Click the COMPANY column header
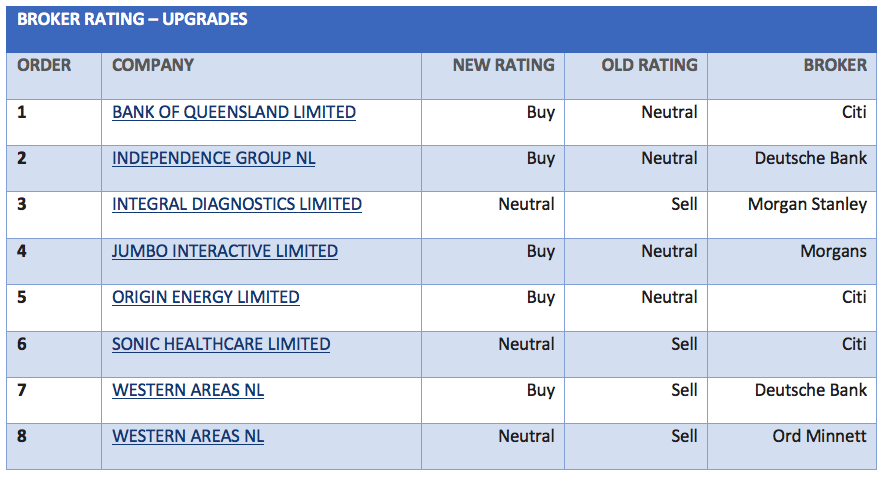886x477 pixels. (153, 65)
